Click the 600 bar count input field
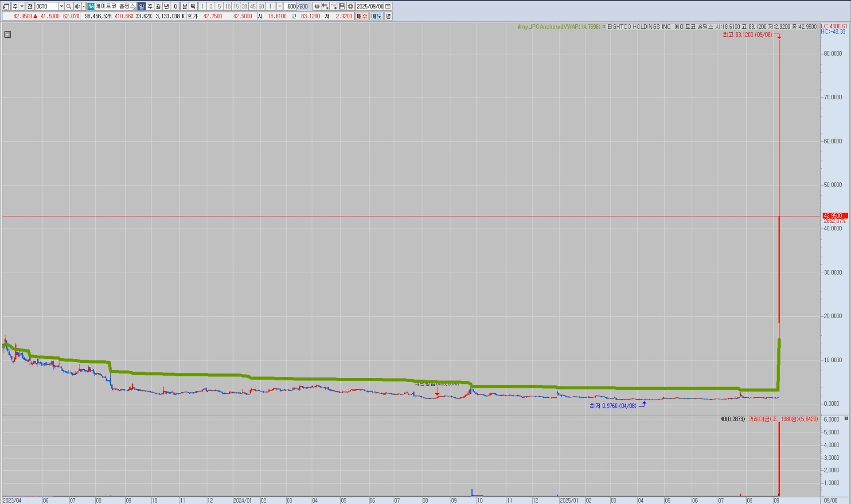This screenshot has width=851, height=504. pos(291,6)
